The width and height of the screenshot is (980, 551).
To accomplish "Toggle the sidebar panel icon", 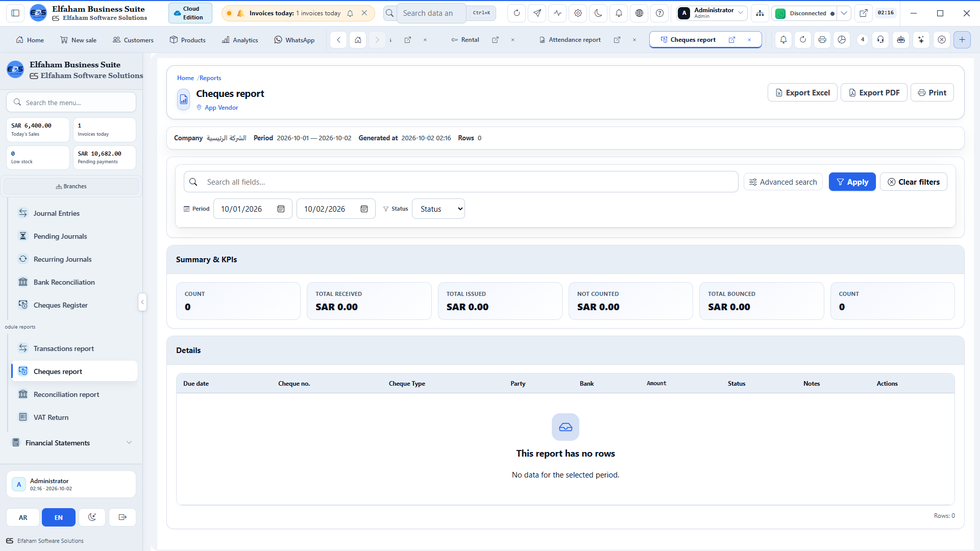I will tap(15, 13).
